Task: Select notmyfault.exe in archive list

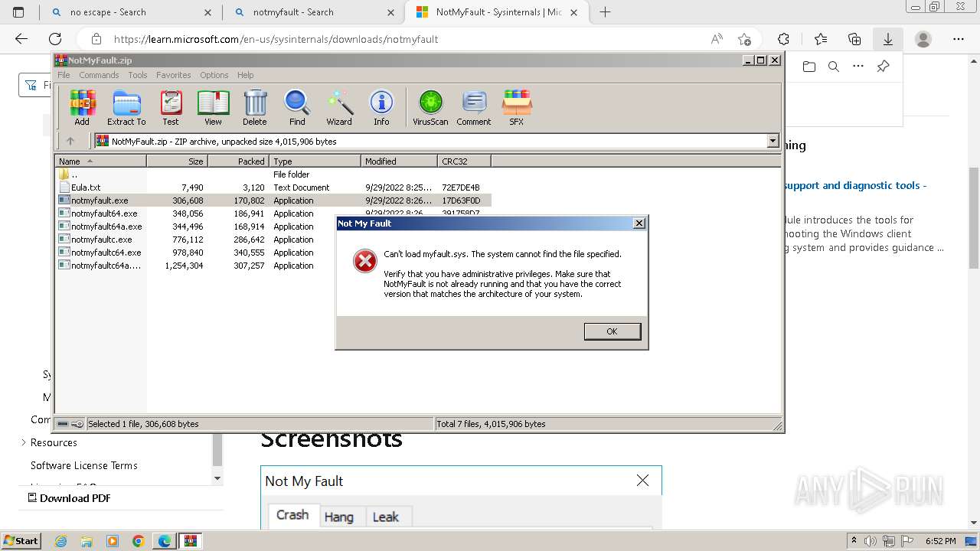Action: (274, 201)
